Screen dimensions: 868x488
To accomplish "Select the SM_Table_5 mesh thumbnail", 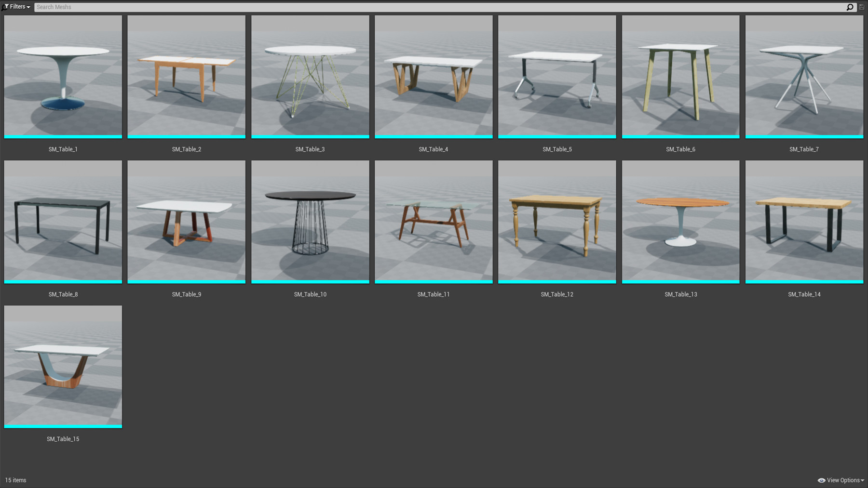I will (557, 77).
